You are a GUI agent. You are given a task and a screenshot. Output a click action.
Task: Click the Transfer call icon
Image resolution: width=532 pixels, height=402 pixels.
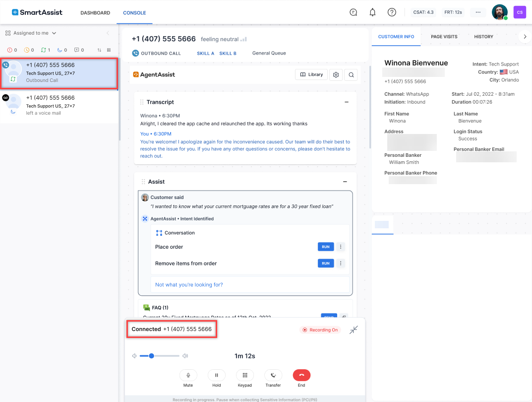(273, 375)
